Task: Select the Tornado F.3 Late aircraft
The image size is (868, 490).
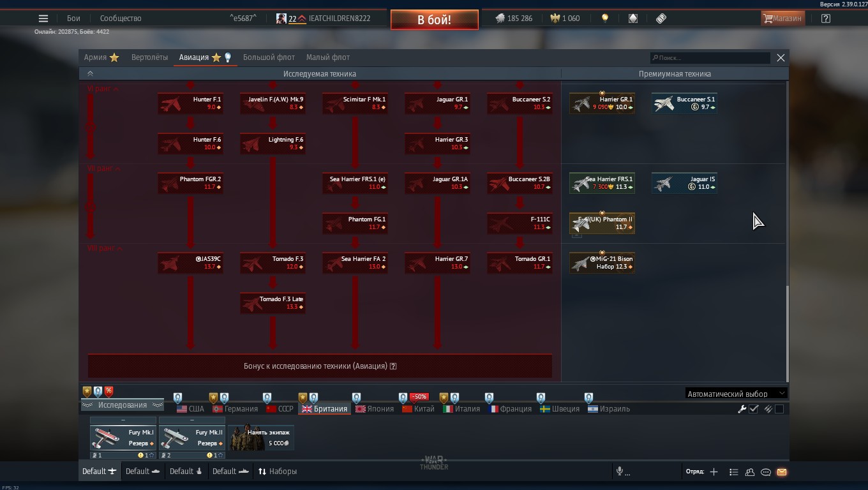Action: tap(273, 303)
